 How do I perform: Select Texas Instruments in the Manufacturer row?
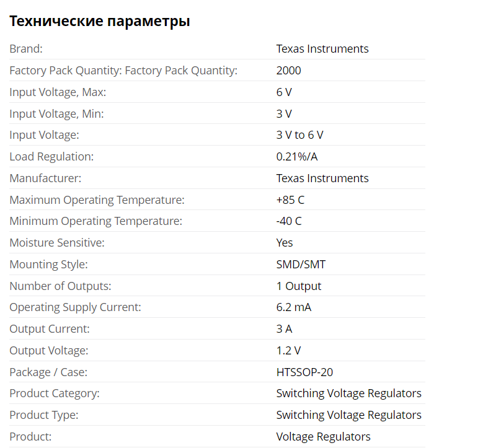point(322,178)
